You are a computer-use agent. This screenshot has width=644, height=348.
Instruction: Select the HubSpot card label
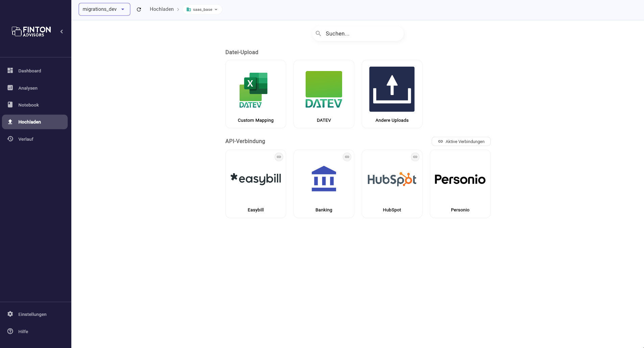click(x=392, y=210)
